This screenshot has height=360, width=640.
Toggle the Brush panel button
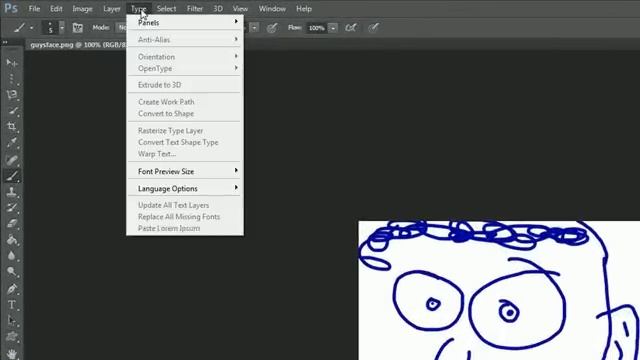point(77,28)
